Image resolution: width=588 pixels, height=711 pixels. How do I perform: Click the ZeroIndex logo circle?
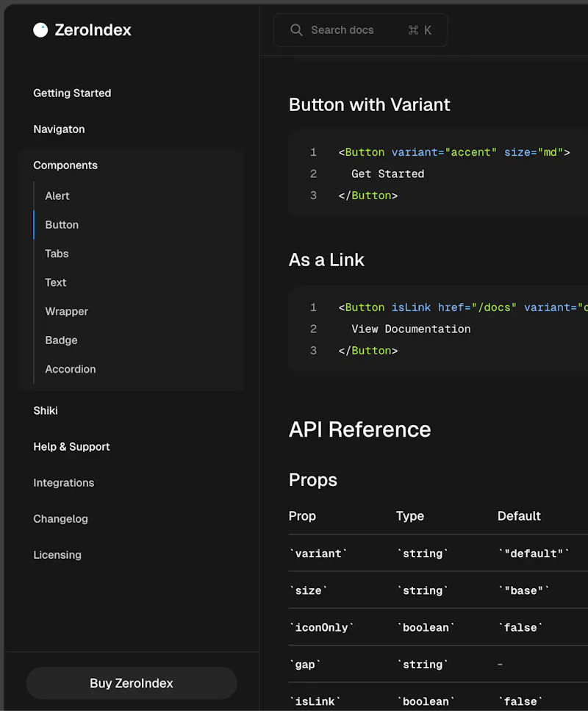[40, 30]
